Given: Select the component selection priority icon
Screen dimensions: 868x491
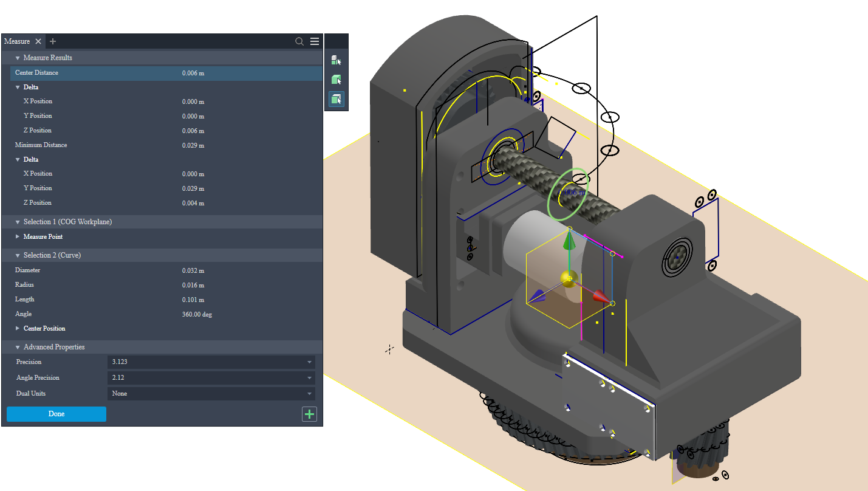Looking at the screenshot, I should [x=336, y=60].
